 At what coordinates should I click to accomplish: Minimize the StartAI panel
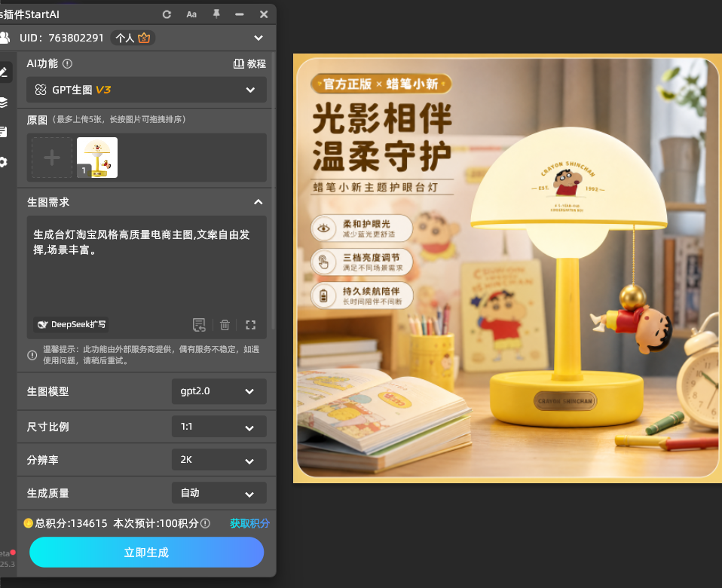point(240,14)
